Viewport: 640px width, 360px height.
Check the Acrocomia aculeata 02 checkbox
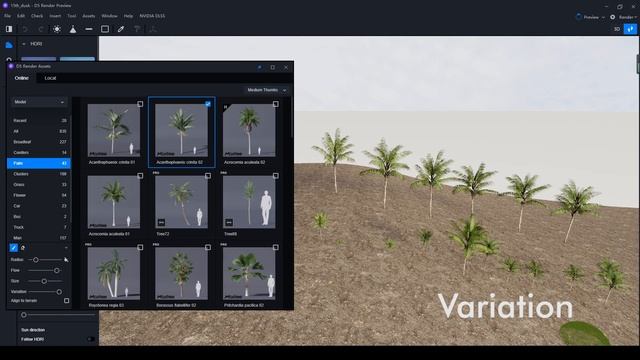coord(276,104)
